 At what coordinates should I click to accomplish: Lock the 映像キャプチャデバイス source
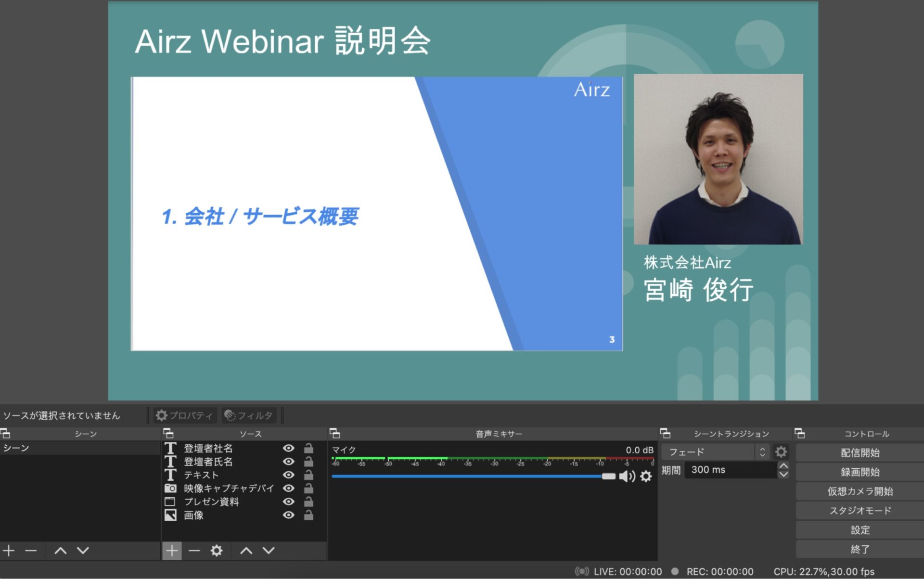point(308,488)
